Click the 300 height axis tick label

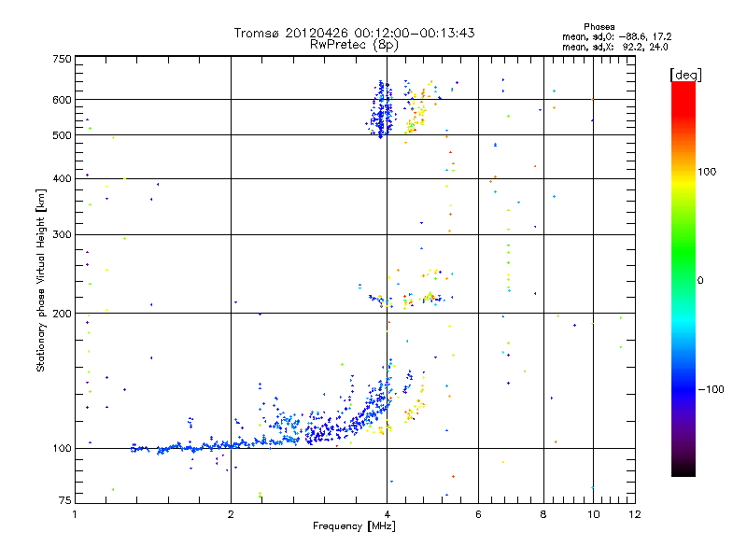click(x=62, y=235)
